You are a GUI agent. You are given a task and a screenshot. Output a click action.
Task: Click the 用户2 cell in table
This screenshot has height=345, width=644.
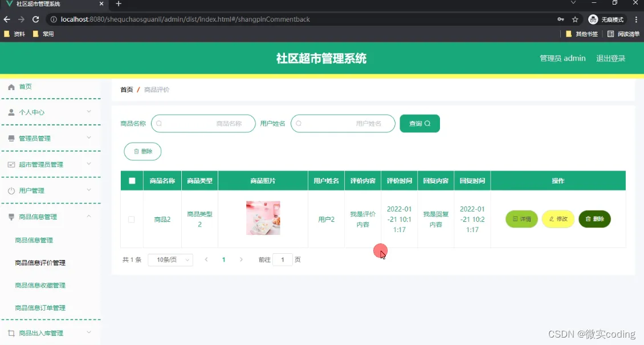326,220
